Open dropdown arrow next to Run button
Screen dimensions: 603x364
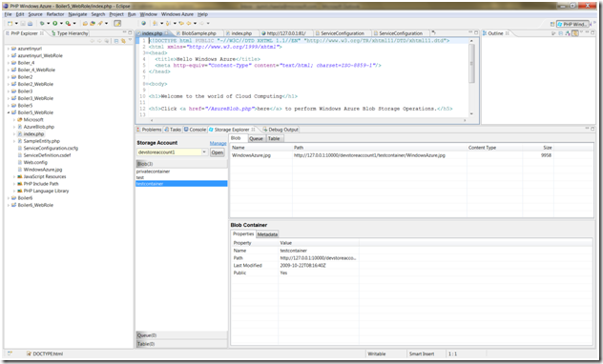(61, 24)
